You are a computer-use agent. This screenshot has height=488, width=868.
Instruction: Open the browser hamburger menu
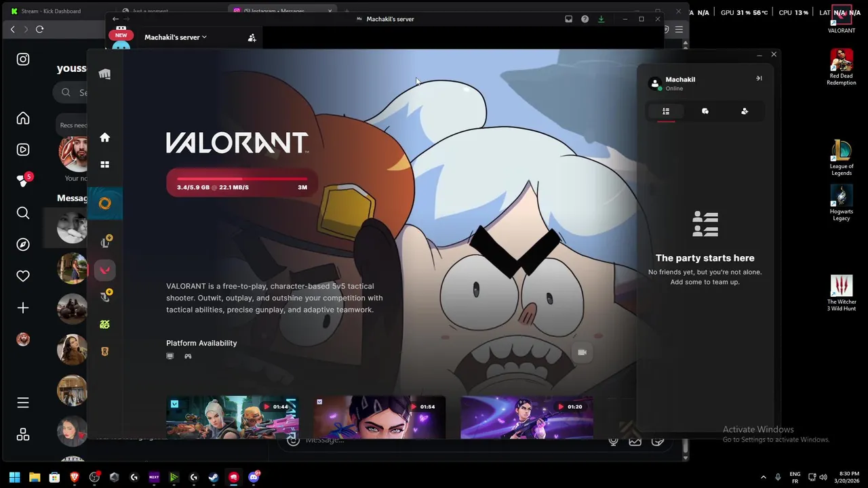[679, 29]
